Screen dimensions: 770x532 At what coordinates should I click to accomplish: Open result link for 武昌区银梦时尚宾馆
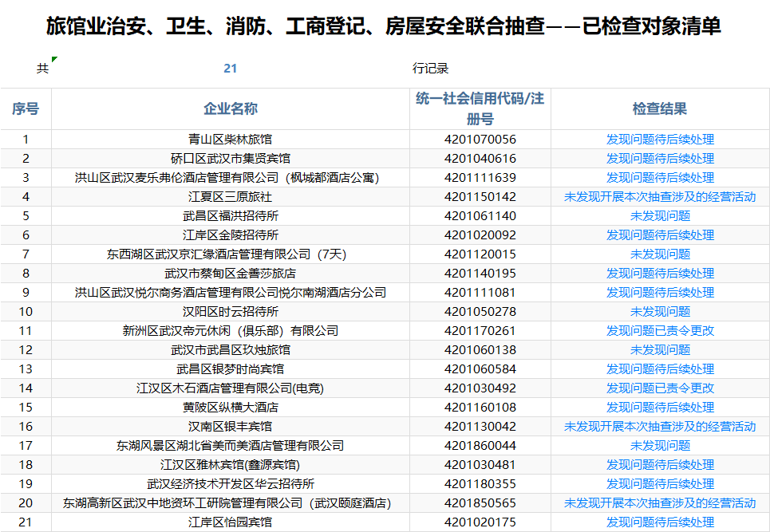[660, 369]
